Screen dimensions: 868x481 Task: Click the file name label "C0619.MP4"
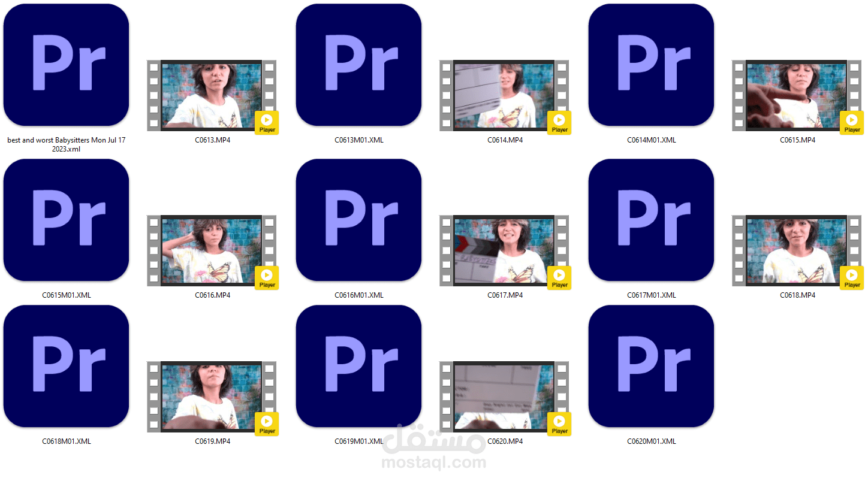[x=213, y=441]
